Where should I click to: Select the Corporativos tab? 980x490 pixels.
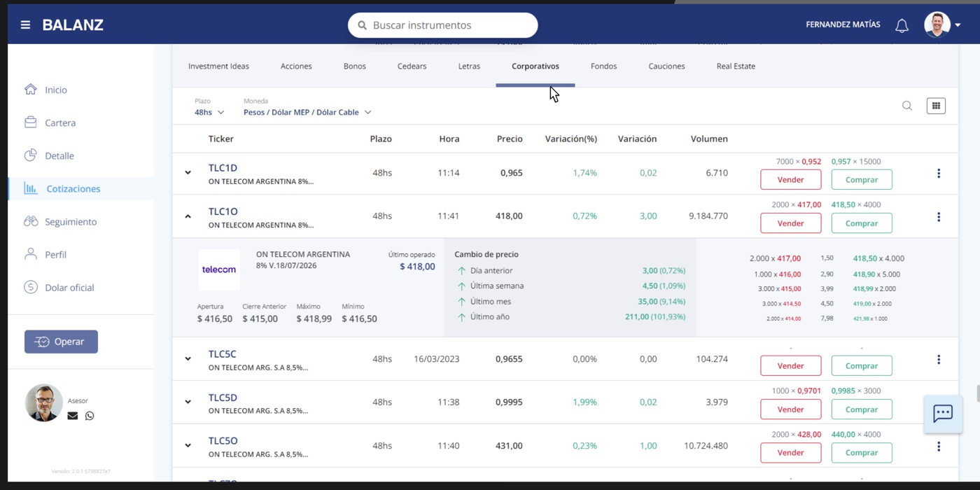pos(535,66)
